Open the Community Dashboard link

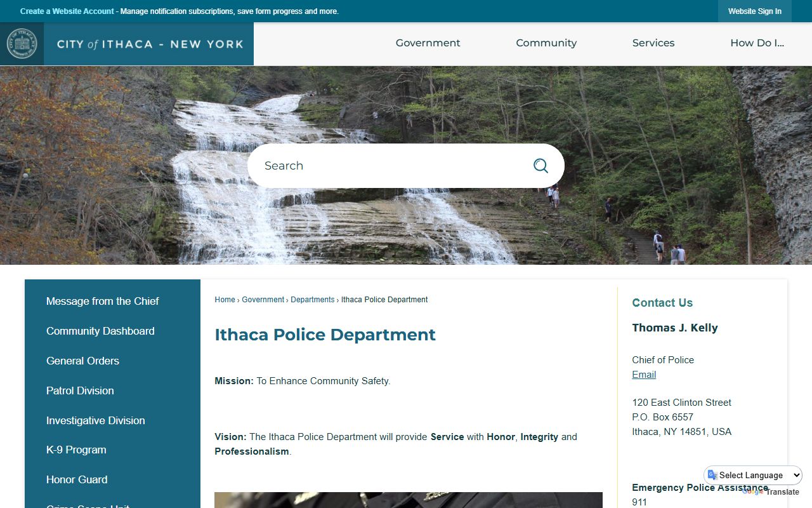coord(100,331)
